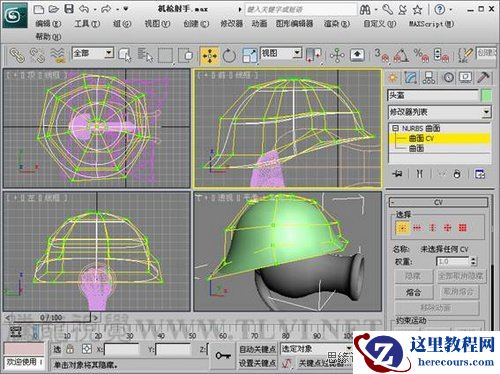Viewport: 500px width, 374px height.
Task: Select Column of CVs selection mode
Action: [x=432, y=228]
